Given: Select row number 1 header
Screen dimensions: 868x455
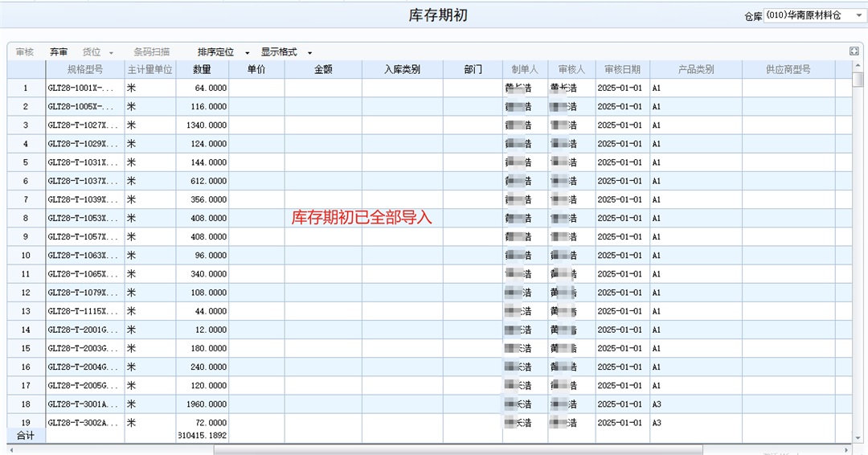Looking at the screenshot, I should (26, 88).
